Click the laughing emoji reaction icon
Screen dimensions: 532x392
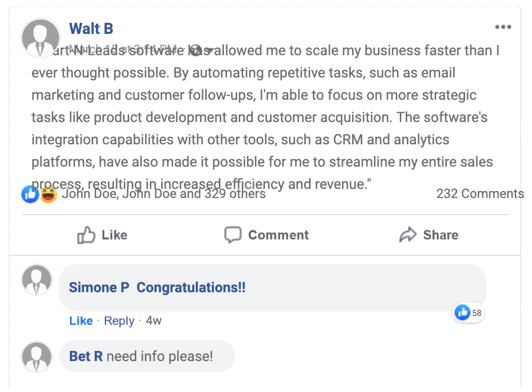tap(49, 194)
